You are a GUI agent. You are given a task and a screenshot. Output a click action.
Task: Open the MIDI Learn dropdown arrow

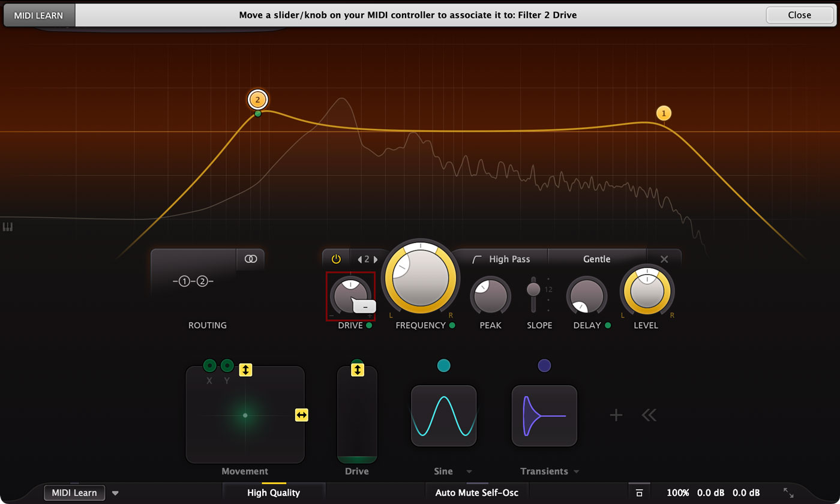click(x=115, y=493)
